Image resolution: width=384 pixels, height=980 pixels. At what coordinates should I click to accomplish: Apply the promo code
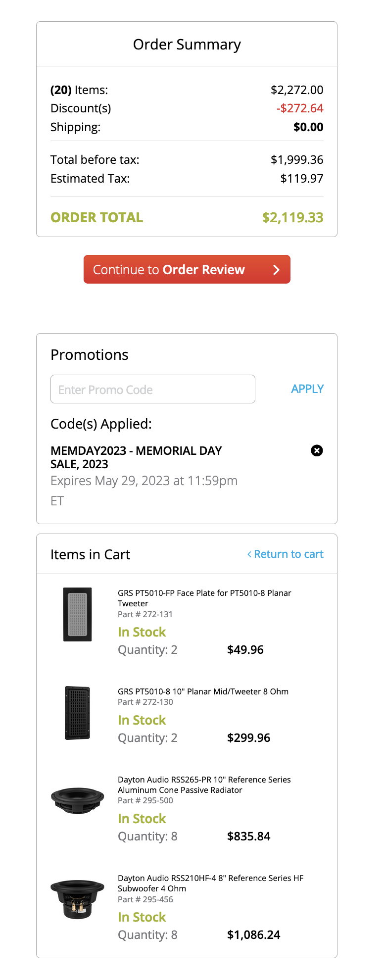307,389
